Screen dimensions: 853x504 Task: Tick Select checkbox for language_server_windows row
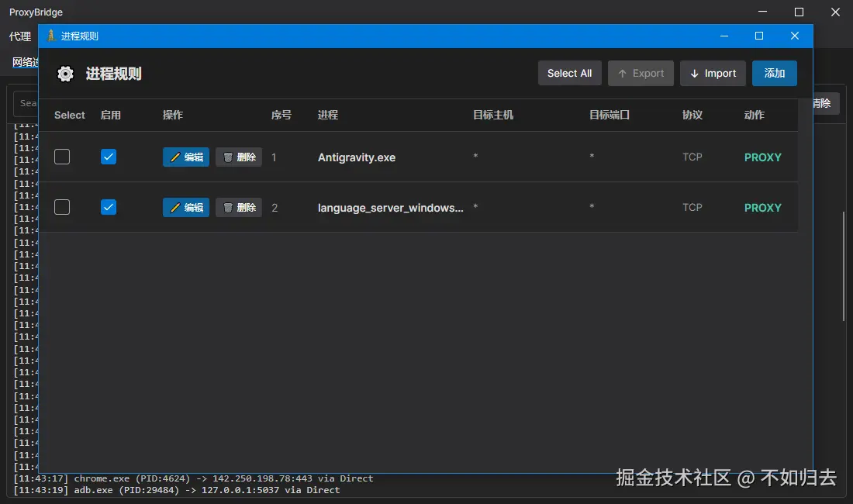pos(62,207)
